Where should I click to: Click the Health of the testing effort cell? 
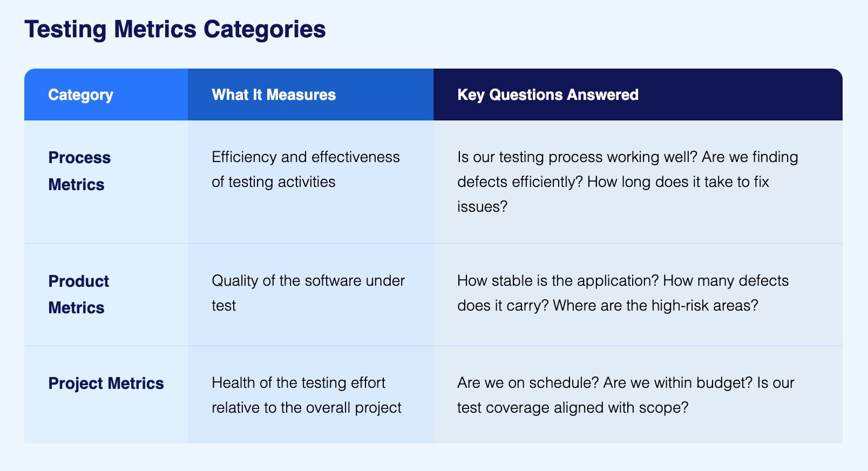click(x=307, y=395)
